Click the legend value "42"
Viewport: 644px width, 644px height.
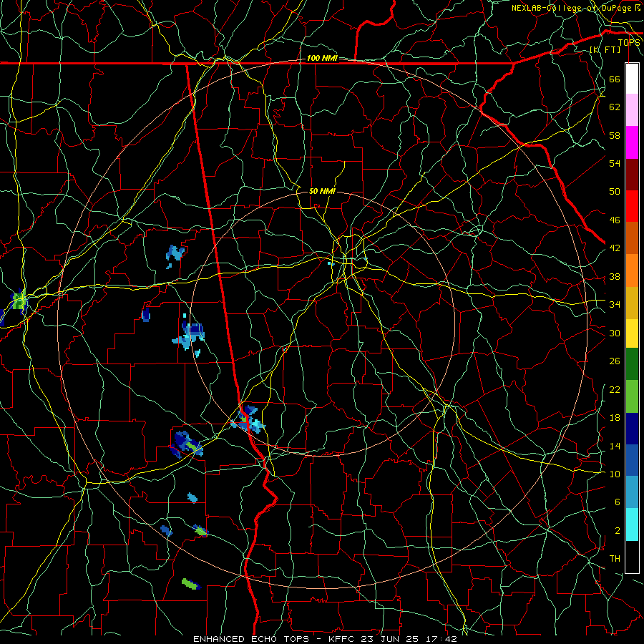click(x=615, y=248)
